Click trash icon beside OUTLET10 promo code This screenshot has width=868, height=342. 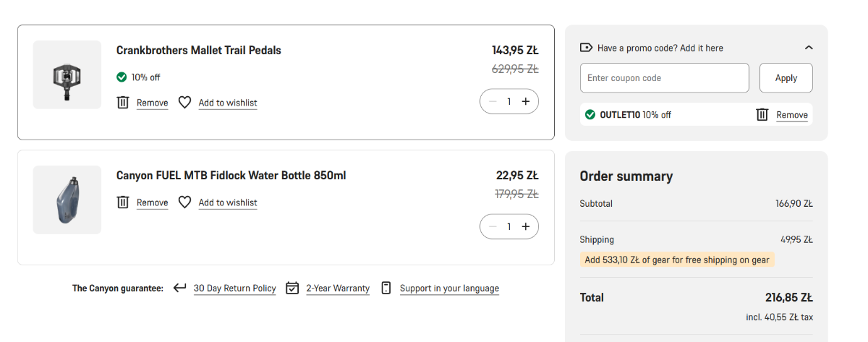tap(762, 114)
